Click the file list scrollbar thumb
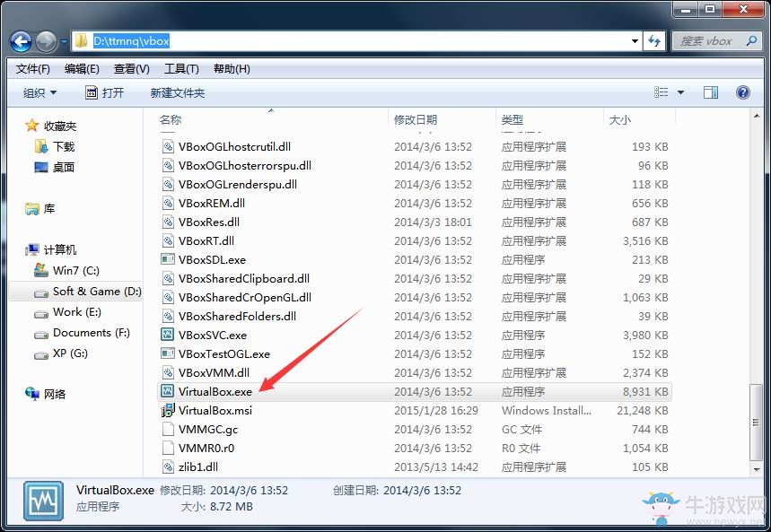This screenshot has height=532, width=771. pyautogui.click(x=757, y=423)
